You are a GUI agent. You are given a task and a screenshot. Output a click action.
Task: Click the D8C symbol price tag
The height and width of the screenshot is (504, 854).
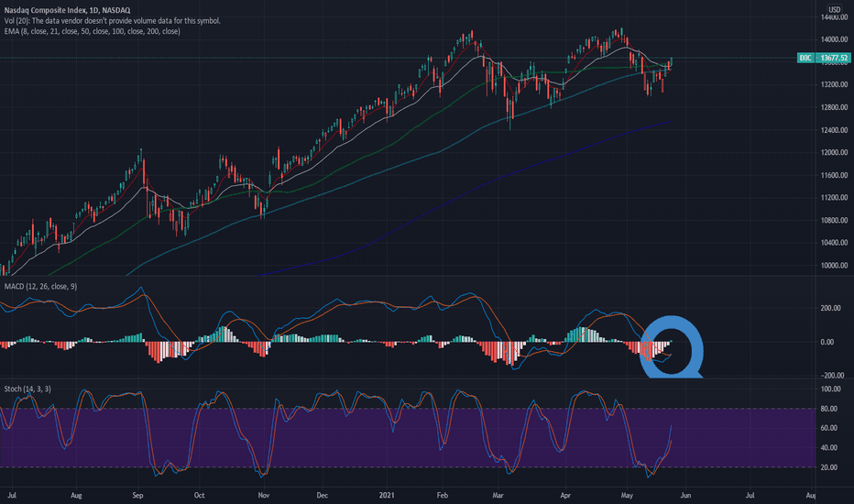tap(805, 58)
